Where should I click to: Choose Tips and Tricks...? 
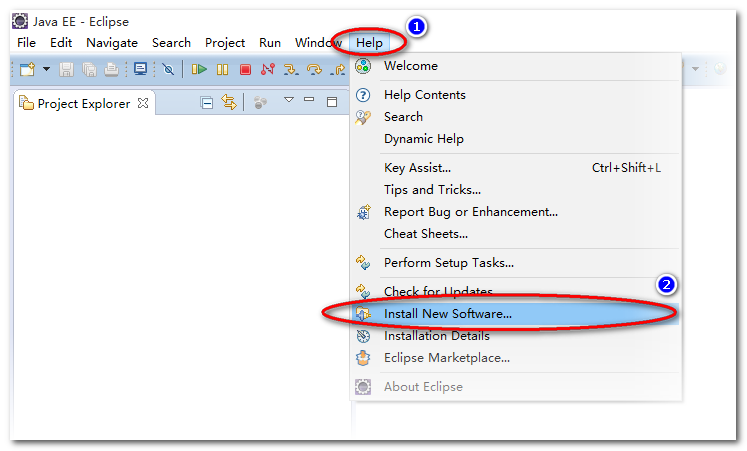(516, 190)
